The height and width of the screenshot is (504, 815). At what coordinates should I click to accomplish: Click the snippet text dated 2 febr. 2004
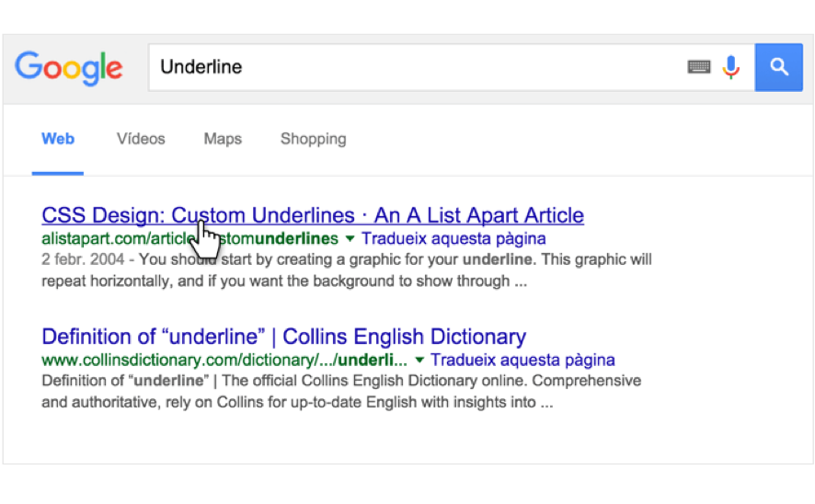tap(347, 270)
